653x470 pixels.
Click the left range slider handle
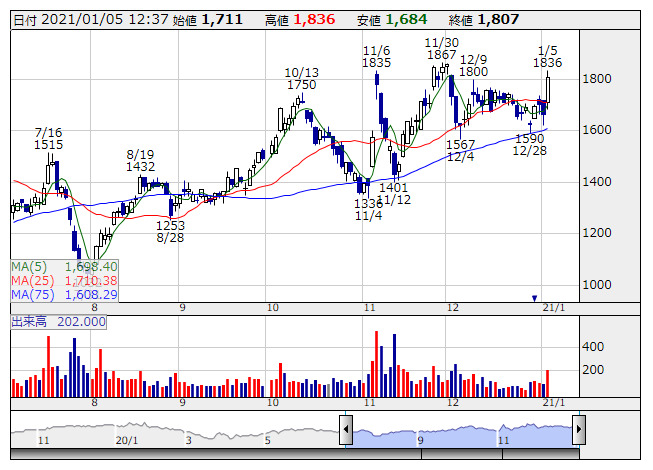346,430
